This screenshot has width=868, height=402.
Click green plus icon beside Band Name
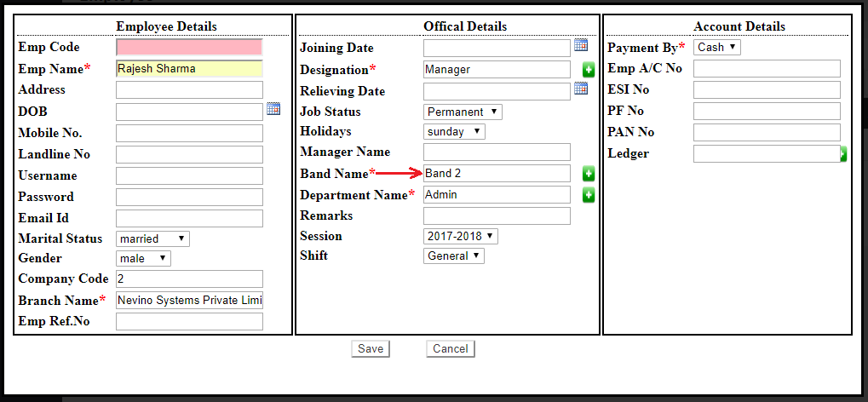tap(589, 174)
